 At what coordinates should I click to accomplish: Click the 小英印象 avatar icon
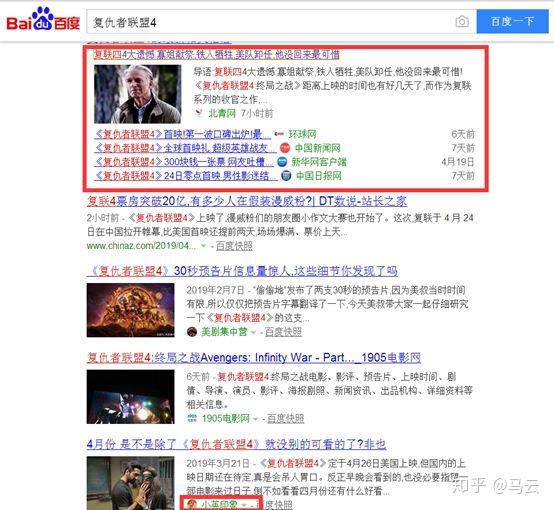click(192, 504)
